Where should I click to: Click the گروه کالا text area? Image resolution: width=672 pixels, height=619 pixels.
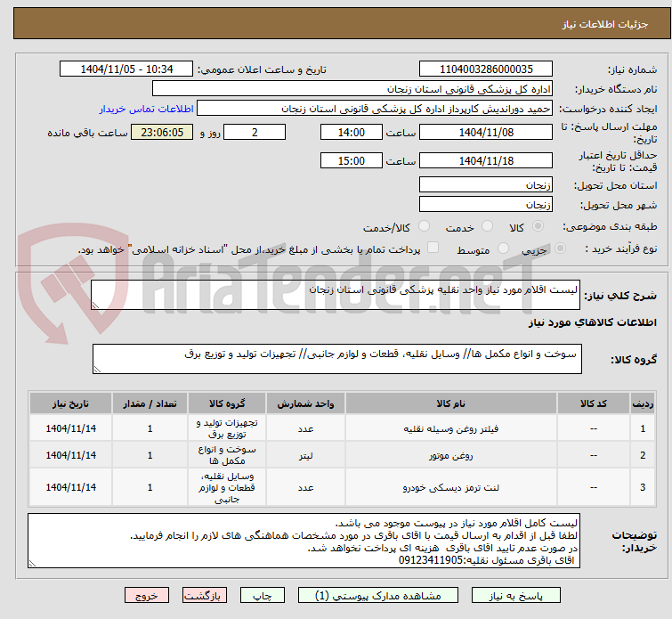click(x=337, y=359)
